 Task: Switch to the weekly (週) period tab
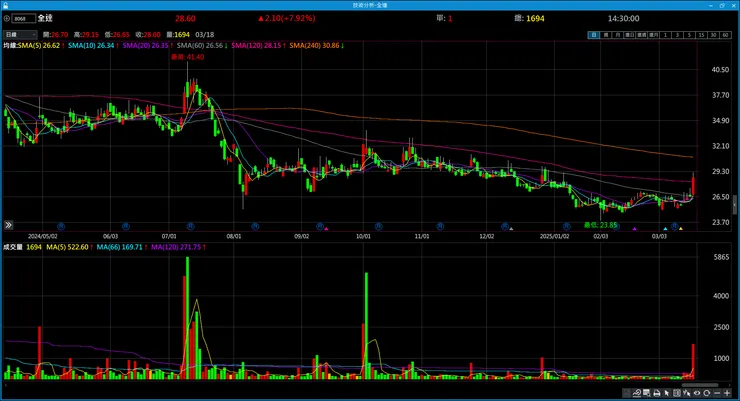point(606,35)
